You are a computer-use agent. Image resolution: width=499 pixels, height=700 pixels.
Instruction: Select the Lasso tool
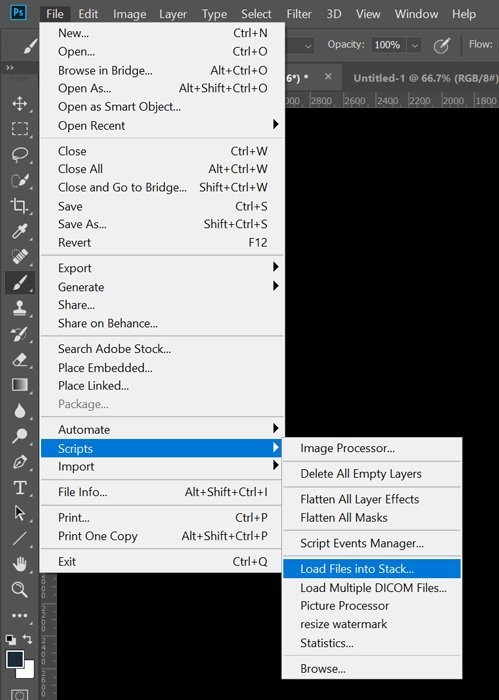click(19, 154)
